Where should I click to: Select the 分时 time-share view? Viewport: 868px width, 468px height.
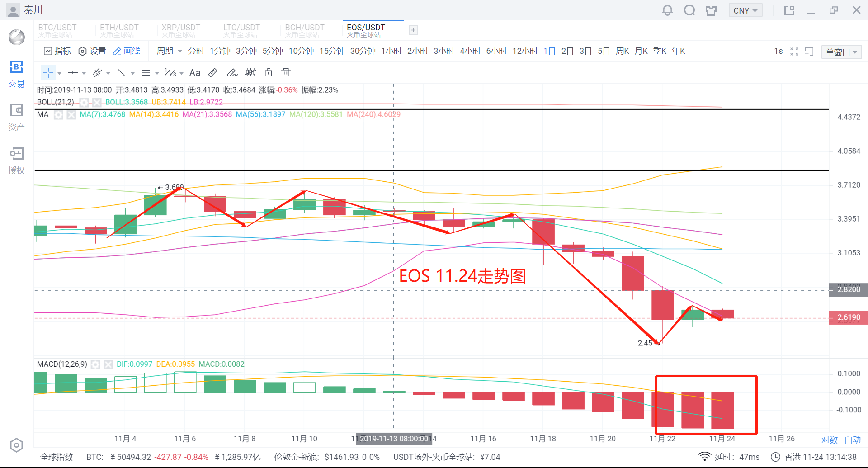[x=196, y=51]
